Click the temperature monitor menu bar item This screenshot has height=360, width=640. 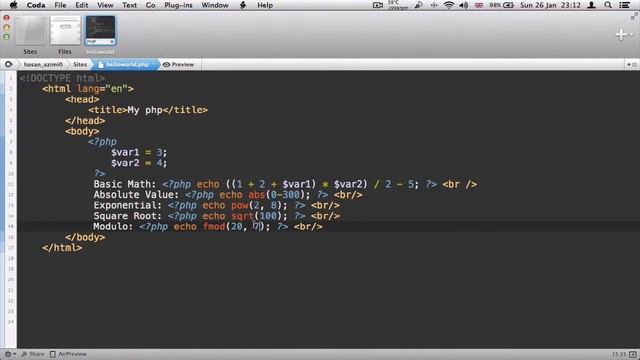(398, 5)
